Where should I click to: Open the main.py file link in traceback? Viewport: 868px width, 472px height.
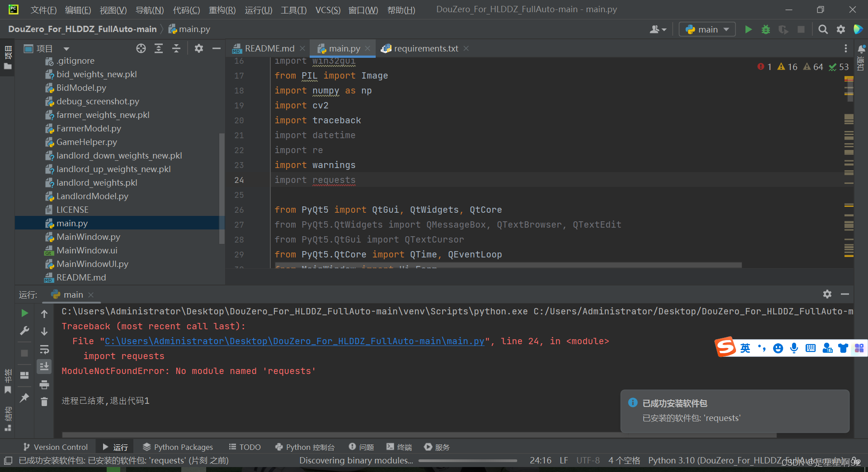click(294, 341)
